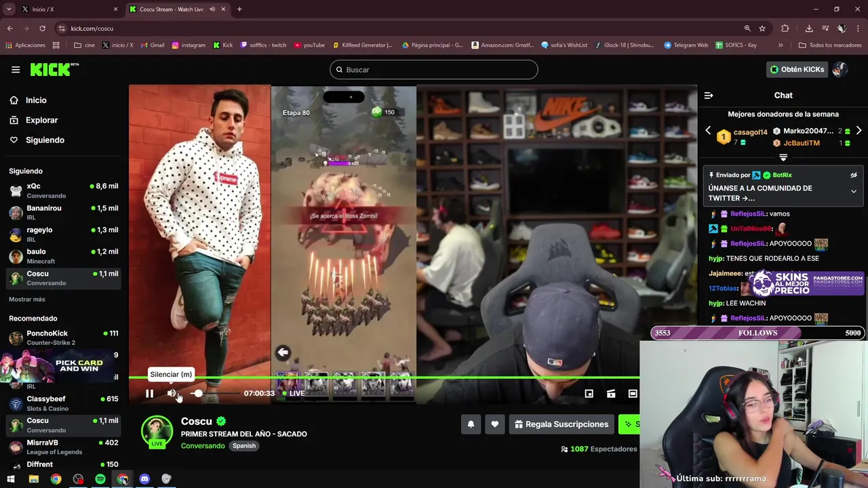
Task: Open user profile avatar menu
Action: point(840,69)
